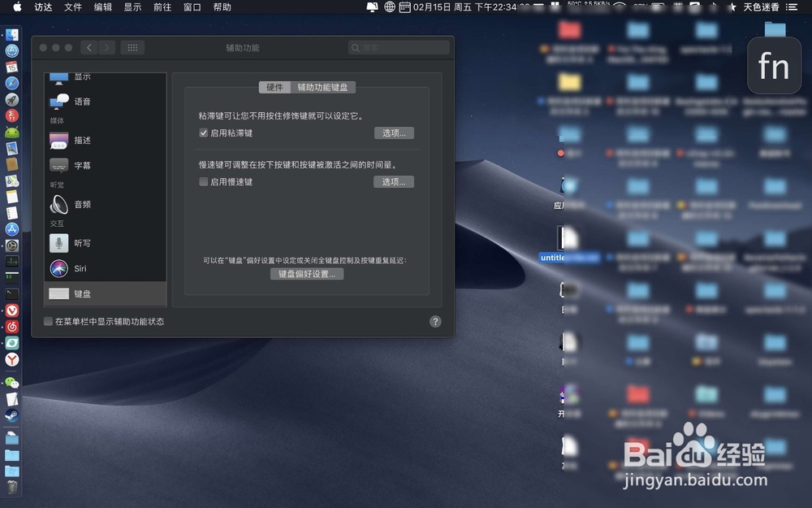This screenshot has height=508, width=812.
Task: Open the 显示 menu
Action: point(132,7)
